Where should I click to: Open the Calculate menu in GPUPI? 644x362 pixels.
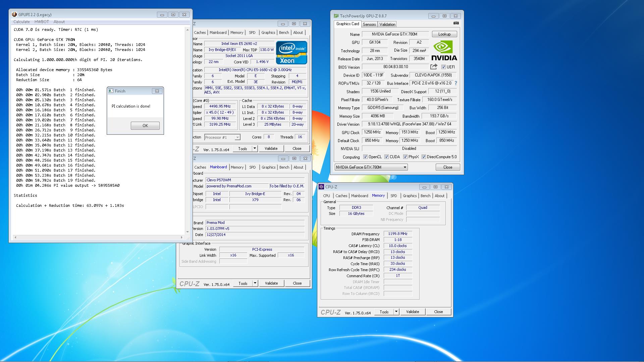point(21,22)
